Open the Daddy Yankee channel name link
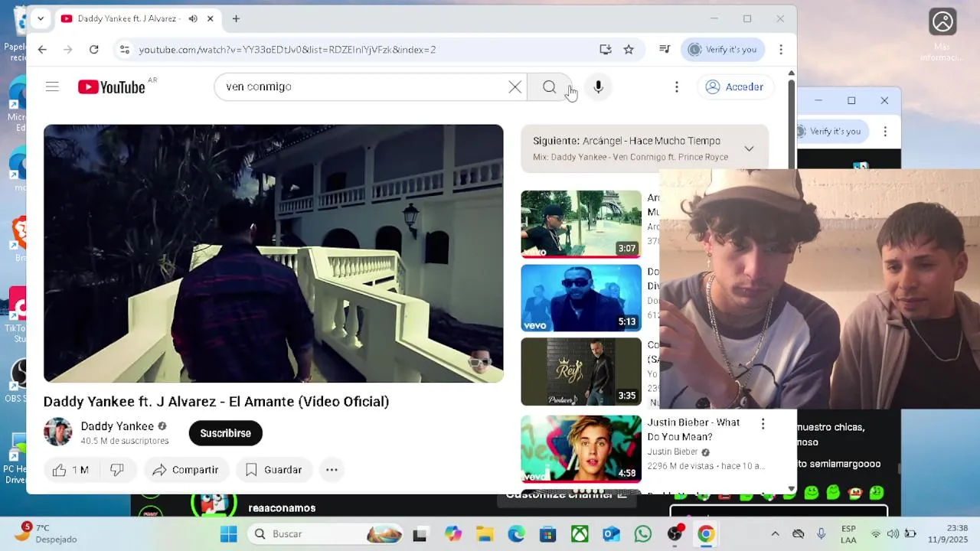Screen dimensions: 980x551 coord(117,426)
